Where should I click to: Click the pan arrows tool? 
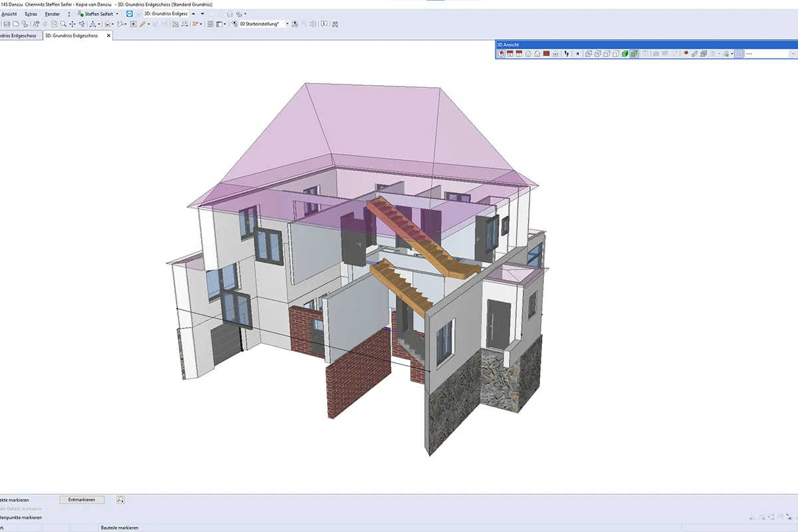(72, 24)
